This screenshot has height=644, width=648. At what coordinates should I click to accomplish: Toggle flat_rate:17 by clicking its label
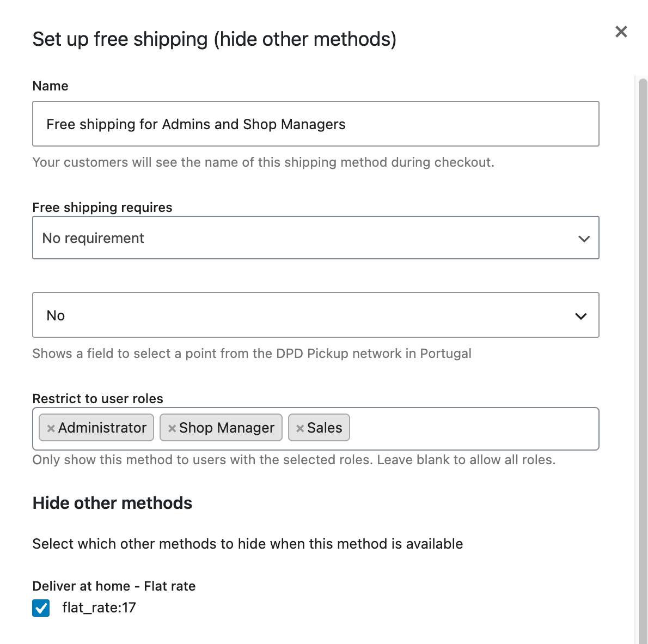pos(99,607)
